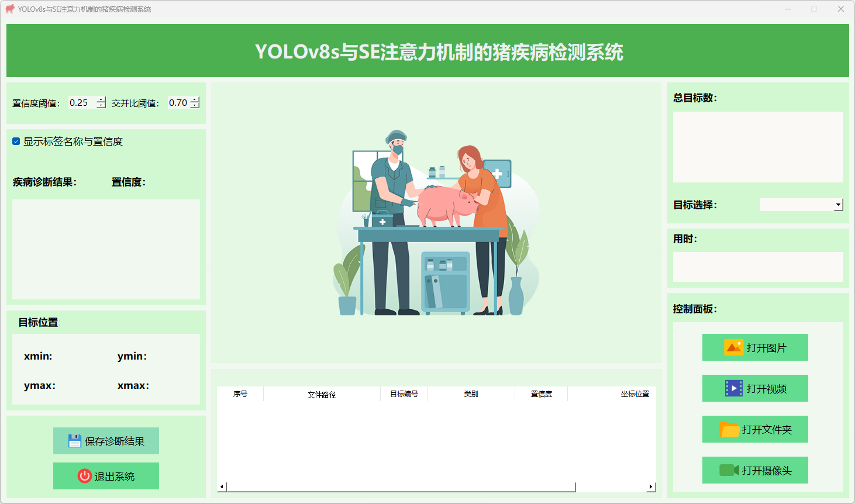The image size is (855, 504).
Task: Exit the app with 退出系统 button
Action: click(x=106, y=476)
